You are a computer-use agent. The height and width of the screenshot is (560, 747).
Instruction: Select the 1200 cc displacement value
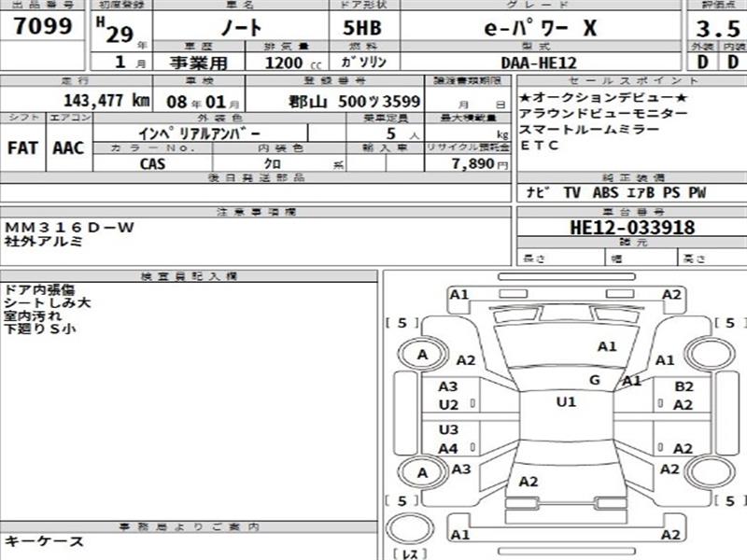293,63
